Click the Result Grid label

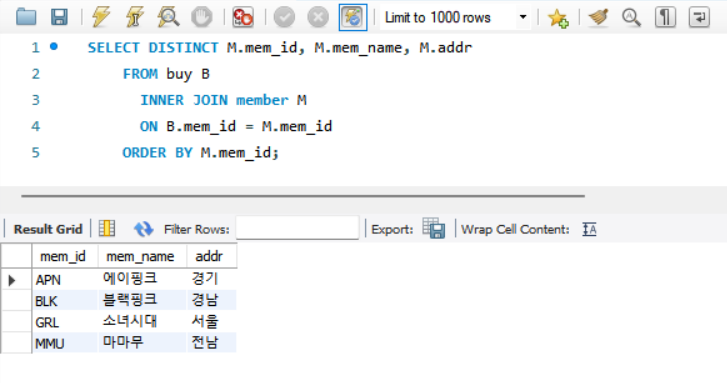[48, 229]
